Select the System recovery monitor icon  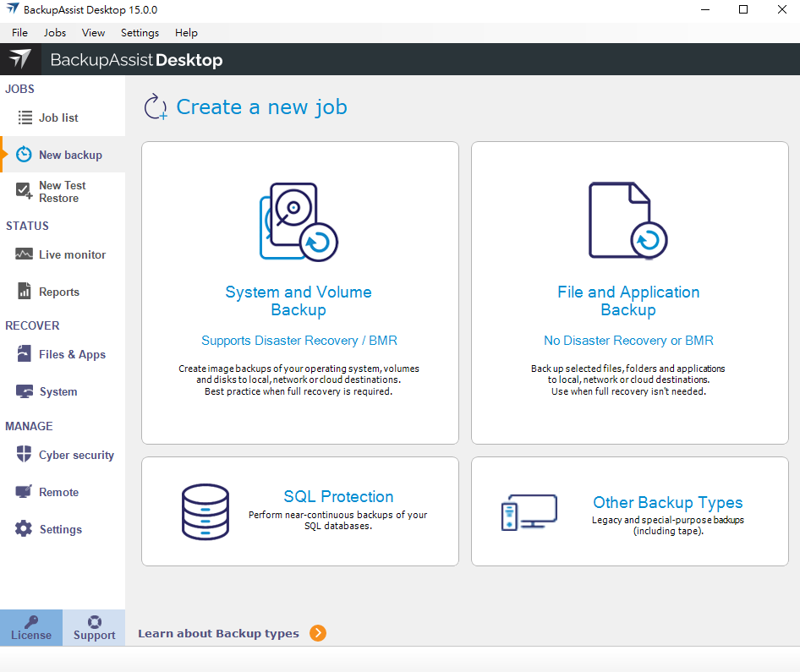pyautogui.click(x=25, y=391)
